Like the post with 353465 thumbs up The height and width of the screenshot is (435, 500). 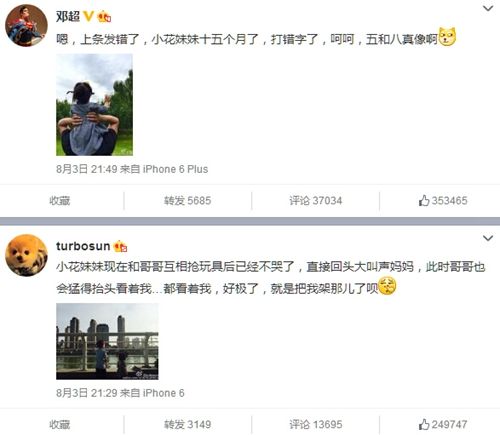point(443,201)
